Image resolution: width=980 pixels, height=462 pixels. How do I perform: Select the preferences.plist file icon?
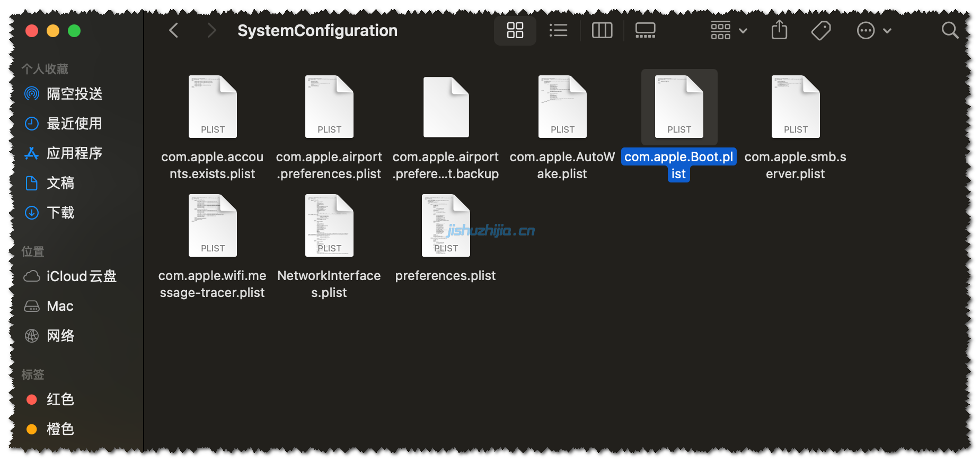(446, 225)
